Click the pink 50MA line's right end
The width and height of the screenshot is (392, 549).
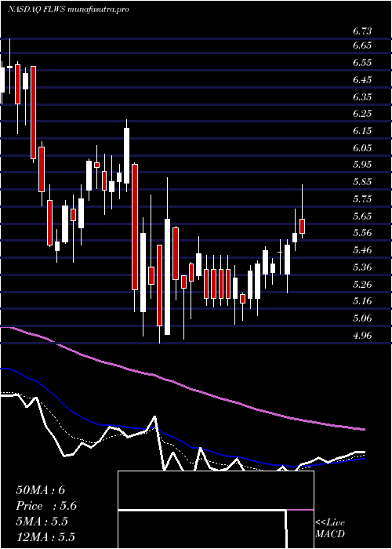click(363, 429)
